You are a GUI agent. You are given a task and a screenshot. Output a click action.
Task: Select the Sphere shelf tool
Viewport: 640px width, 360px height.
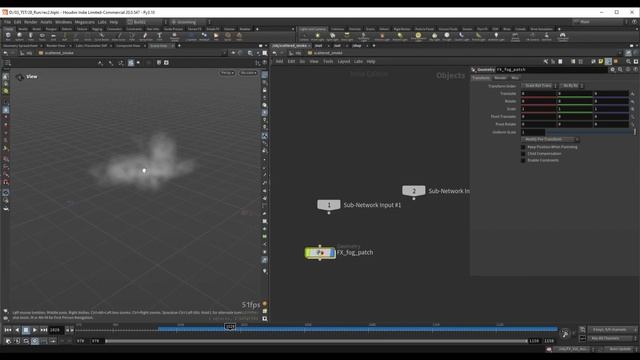click(19, 36)
